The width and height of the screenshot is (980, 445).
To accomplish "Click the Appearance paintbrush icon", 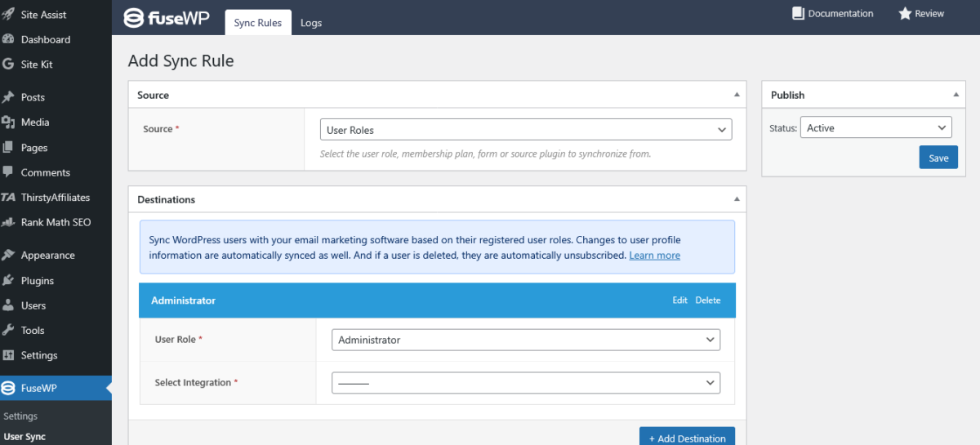I will 8,255.
